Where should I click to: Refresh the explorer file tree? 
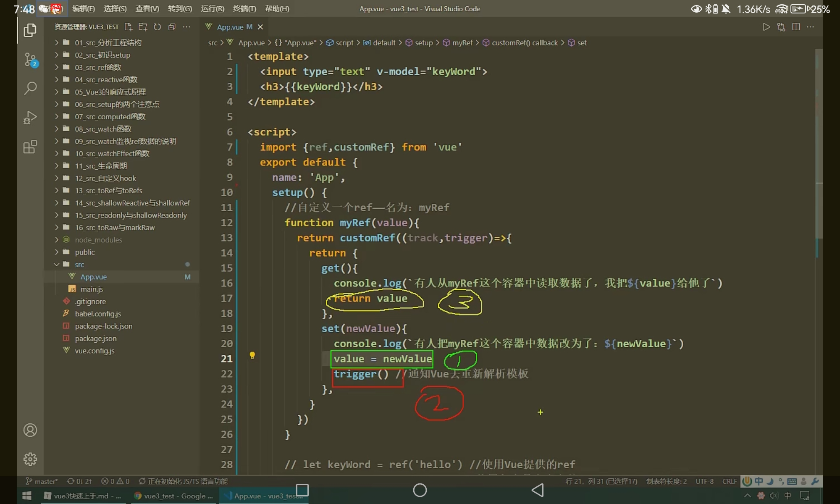point(157,27)
